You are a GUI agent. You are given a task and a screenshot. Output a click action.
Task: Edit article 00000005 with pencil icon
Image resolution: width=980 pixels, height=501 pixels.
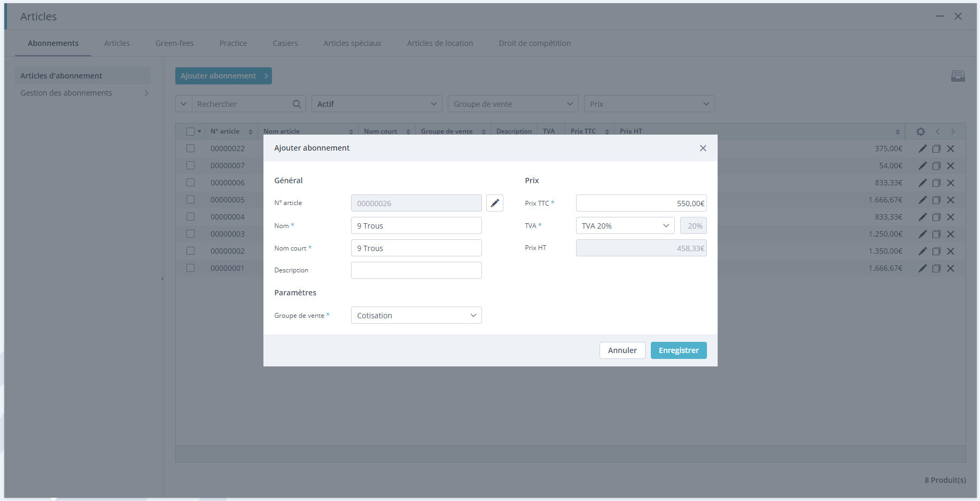click(923, 200)
